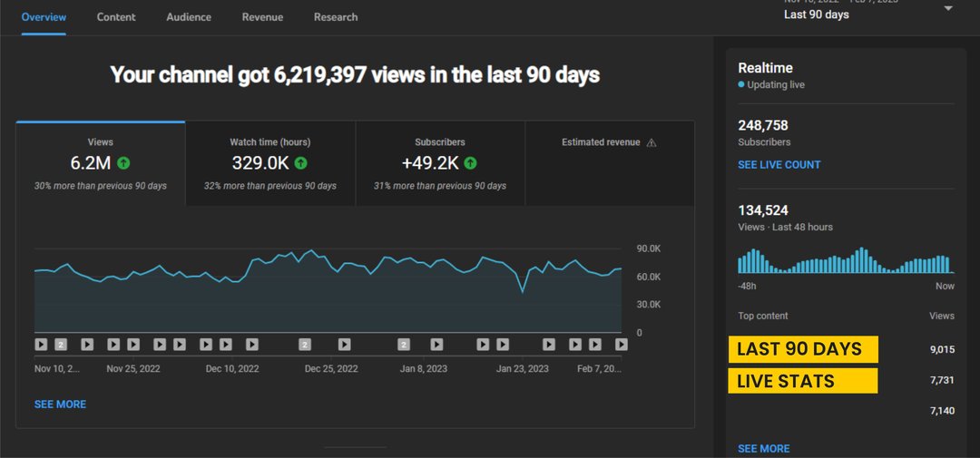Select the Estimated revenue metric card
The width and height of the screenshot is (980, 458).
click(x=610, y=164)
